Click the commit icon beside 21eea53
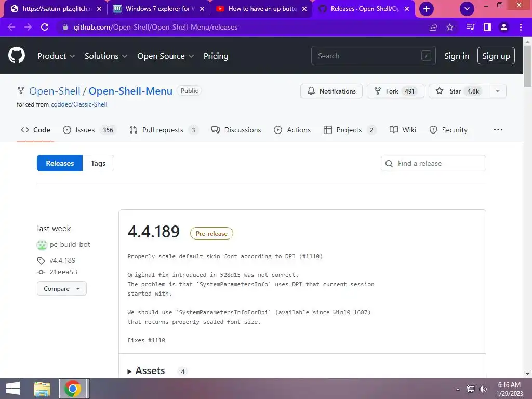532x399 pixels. [41, 272]
